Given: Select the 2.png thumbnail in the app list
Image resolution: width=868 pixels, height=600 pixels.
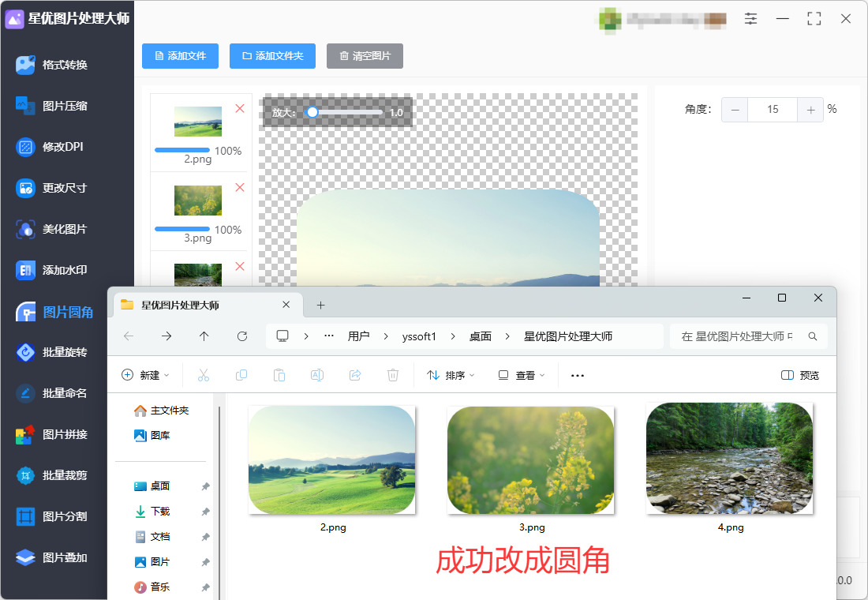Looking at the screenshot, I should click(198, 122).
